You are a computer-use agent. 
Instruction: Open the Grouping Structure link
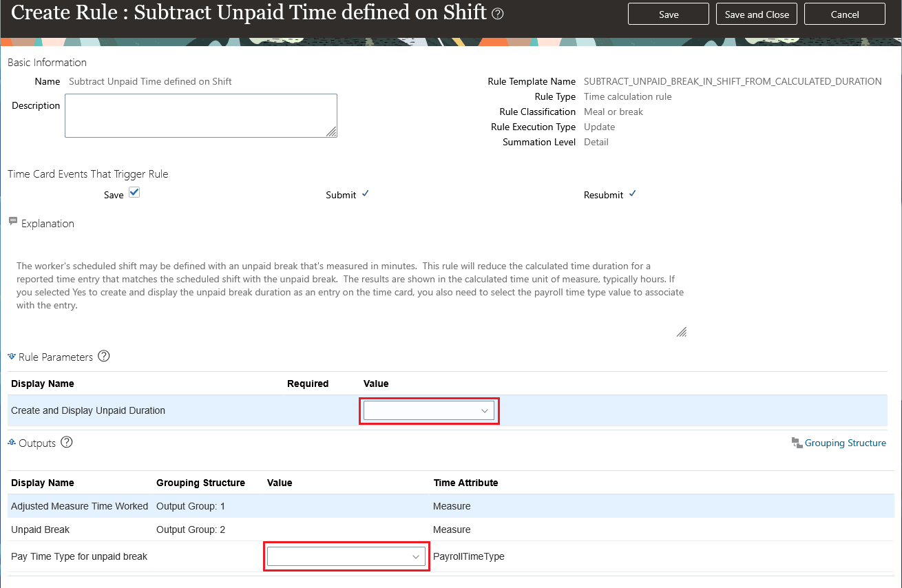point(845,443)
